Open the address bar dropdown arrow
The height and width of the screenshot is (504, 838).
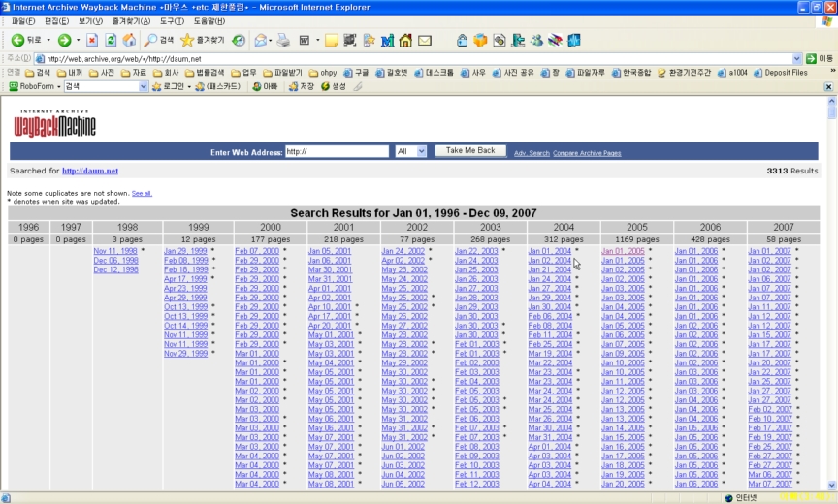point(797,59)
